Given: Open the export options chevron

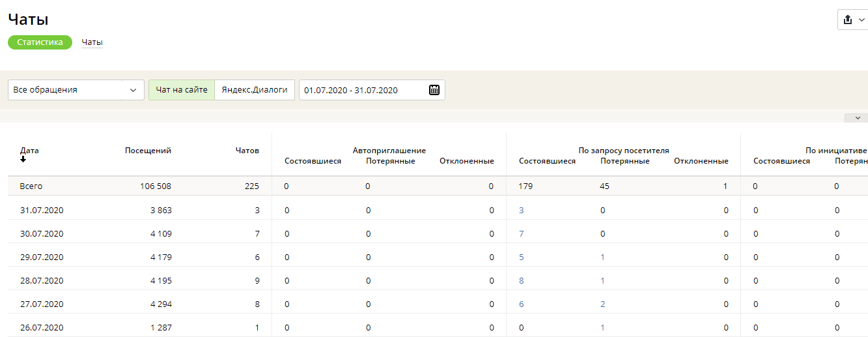Looking at the screenshot, I should 861,20.
